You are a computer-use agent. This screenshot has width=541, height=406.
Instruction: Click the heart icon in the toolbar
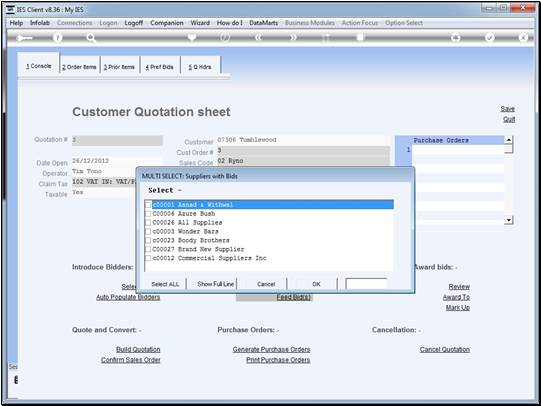coord(191,37)
